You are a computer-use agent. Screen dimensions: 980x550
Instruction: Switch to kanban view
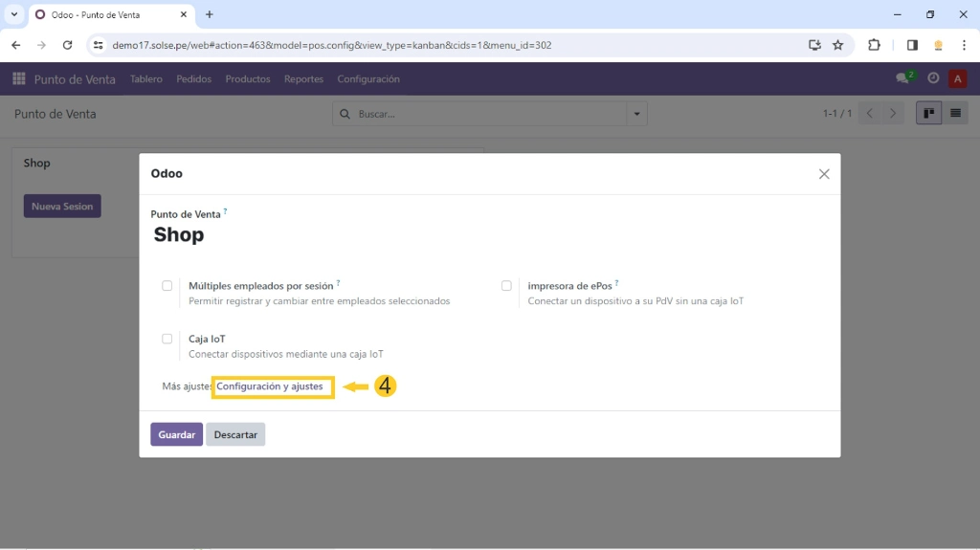click(928, 114)
